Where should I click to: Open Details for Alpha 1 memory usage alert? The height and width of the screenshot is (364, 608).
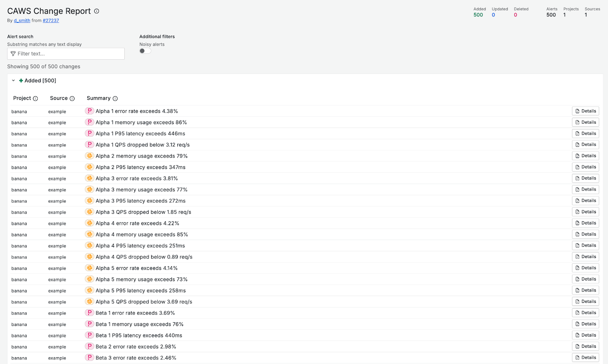coord(585,122)
